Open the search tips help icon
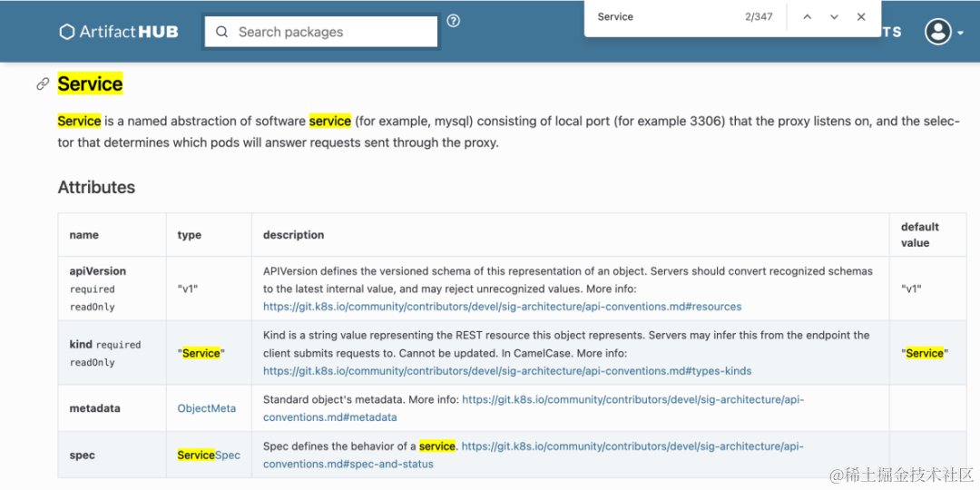Screen dimensions: 980x490 pos(454,21)
